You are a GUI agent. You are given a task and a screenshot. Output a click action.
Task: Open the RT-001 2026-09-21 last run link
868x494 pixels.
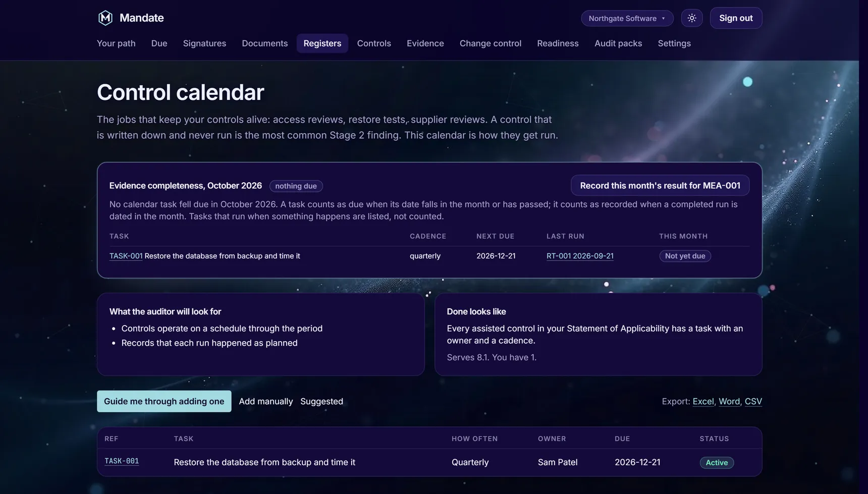point(580,256)
